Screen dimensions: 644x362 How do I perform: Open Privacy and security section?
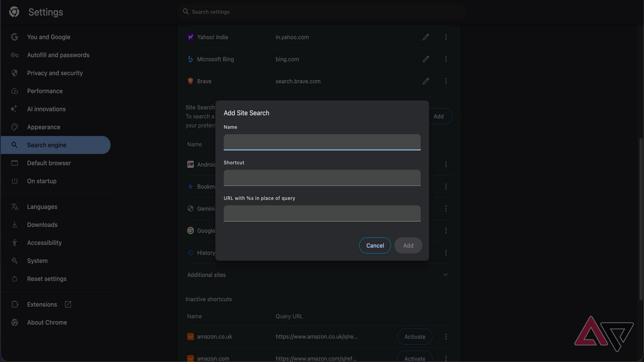point(56,73)
